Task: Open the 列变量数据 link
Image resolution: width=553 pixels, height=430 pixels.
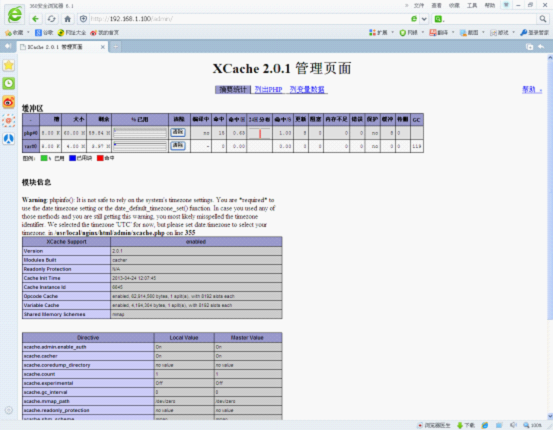Action: tap(307, 90)
